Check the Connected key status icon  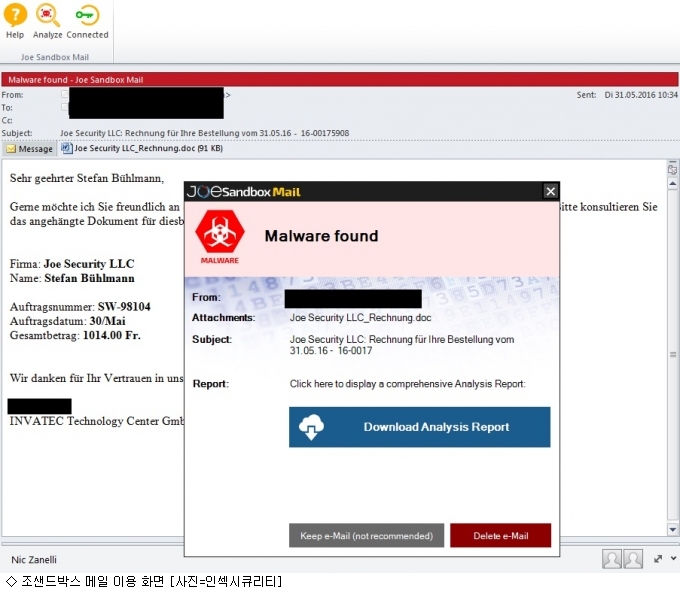click(x=87, y=21)
